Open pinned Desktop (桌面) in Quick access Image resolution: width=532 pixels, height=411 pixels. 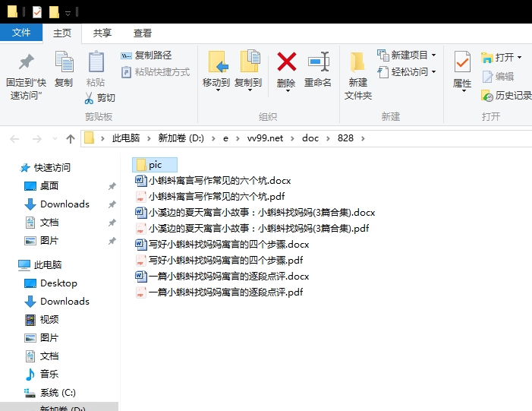pos(42,186)
